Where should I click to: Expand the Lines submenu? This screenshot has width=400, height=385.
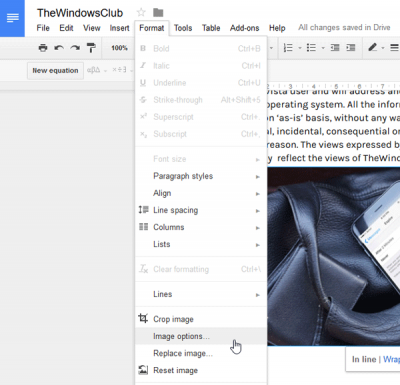coord(201,294)
